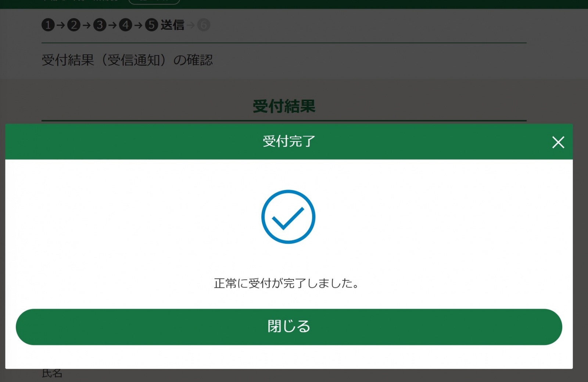Viewport: 588px width, 382px height.
Task: Click the 氏名 label below the dialog
Action: pos(52,374)
